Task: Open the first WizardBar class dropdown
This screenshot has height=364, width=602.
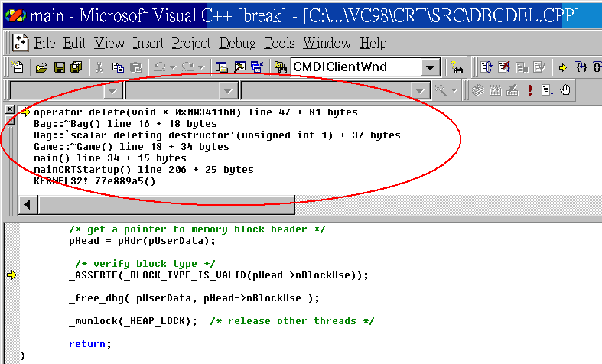Action: pyautogui.click(x=113, y=91)
